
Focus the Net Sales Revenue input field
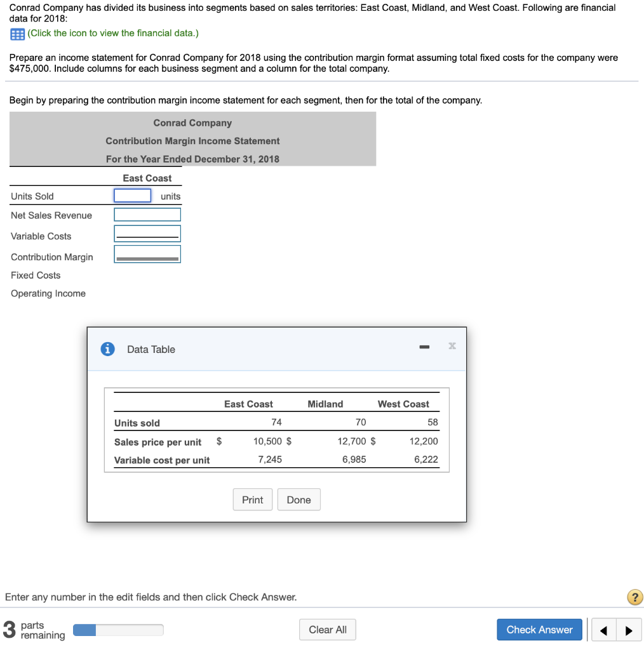coord(147,215)
